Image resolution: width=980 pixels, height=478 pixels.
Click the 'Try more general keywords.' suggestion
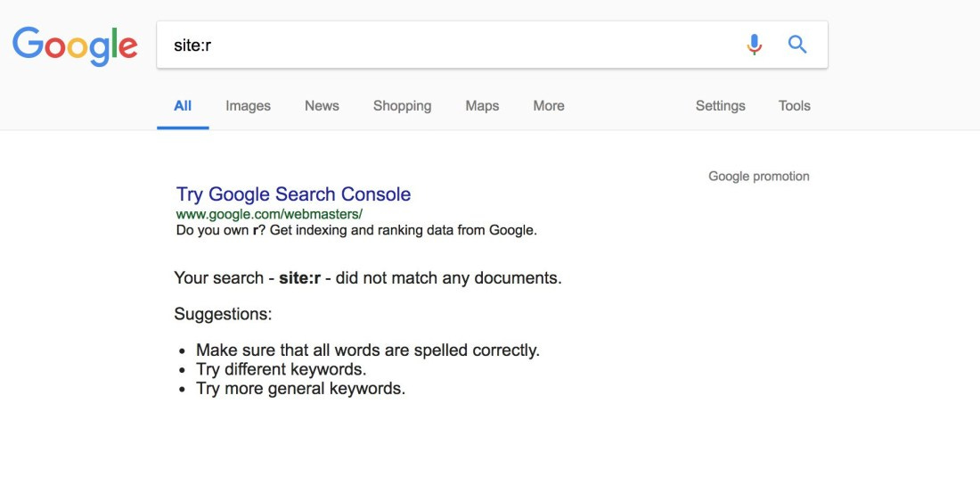300,389
